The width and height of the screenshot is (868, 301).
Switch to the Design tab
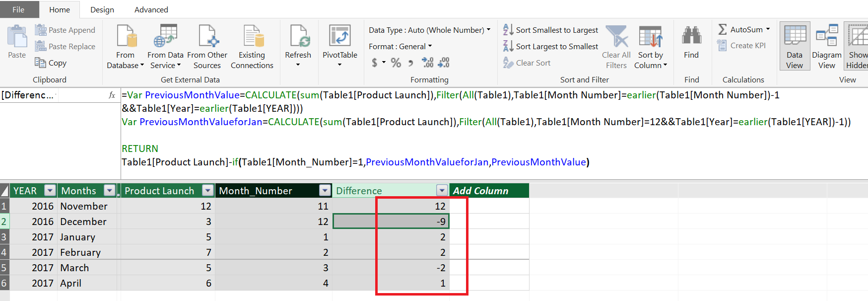point(102,9)
